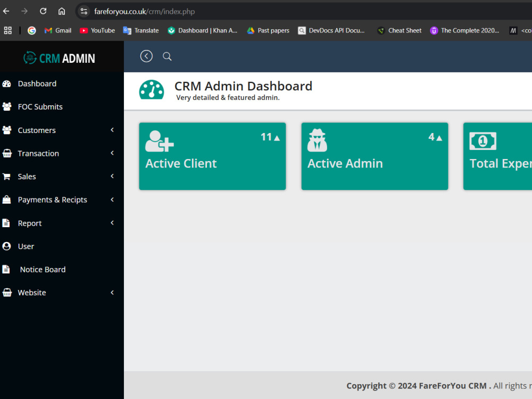
Task: Open the Report menu label
Action: [x=29, y=223]
